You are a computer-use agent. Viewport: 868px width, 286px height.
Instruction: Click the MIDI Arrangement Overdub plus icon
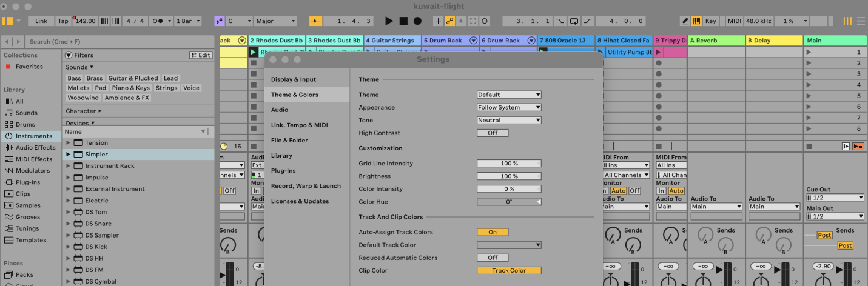click(x=438, y=21)
